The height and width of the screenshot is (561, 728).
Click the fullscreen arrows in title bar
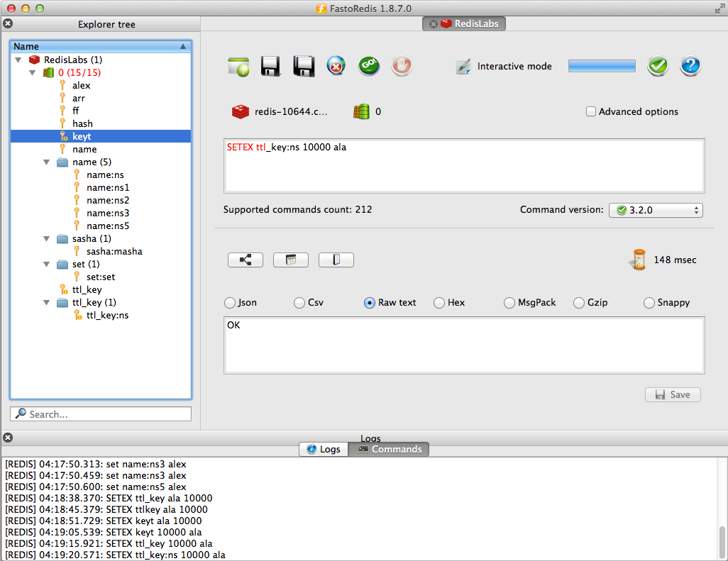(x=719, y=8)
